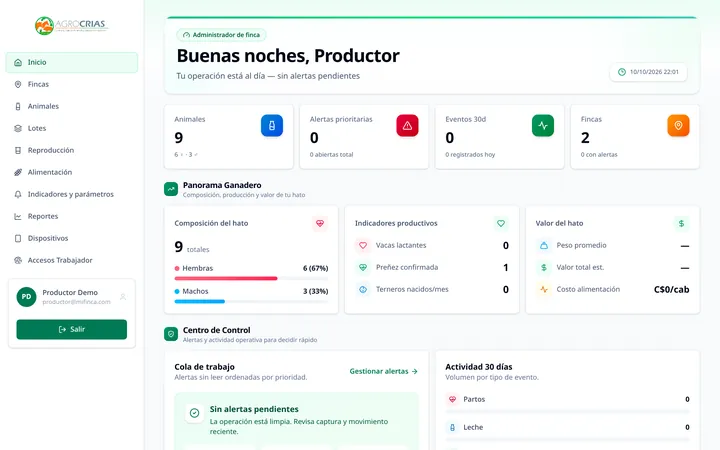Click the Costo alimentación activity icon

[544, 290]
